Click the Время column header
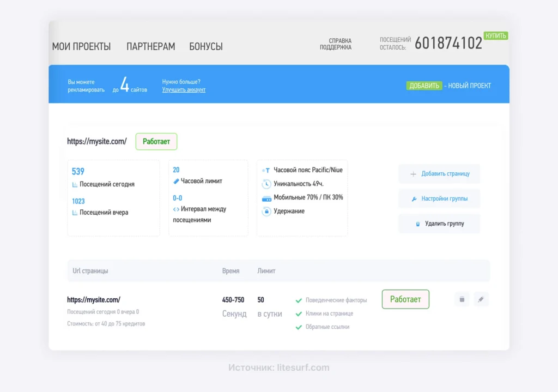Image resolution: width=558 pixels, height=392 pixels. [231, 271]
